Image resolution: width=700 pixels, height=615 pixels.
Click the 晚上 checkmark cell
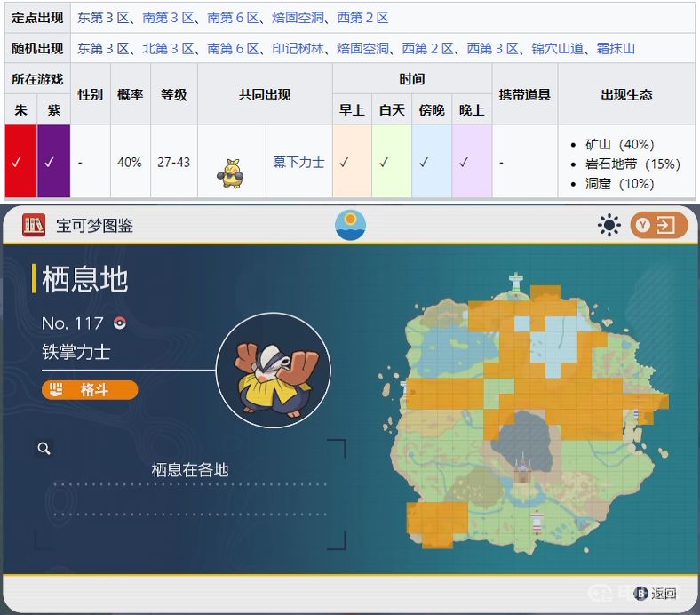472,161
